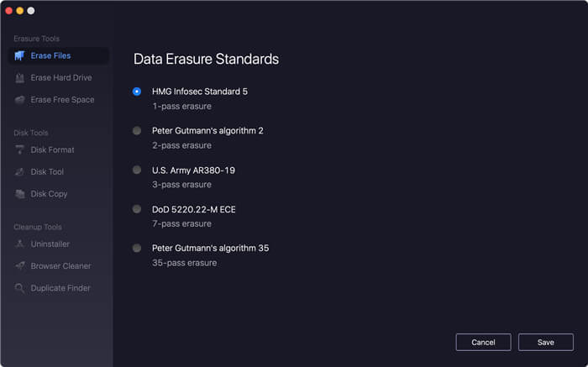Open the Erase Files label
The width and height of the screenshot is (588, 367).
(x=50, y=56)
